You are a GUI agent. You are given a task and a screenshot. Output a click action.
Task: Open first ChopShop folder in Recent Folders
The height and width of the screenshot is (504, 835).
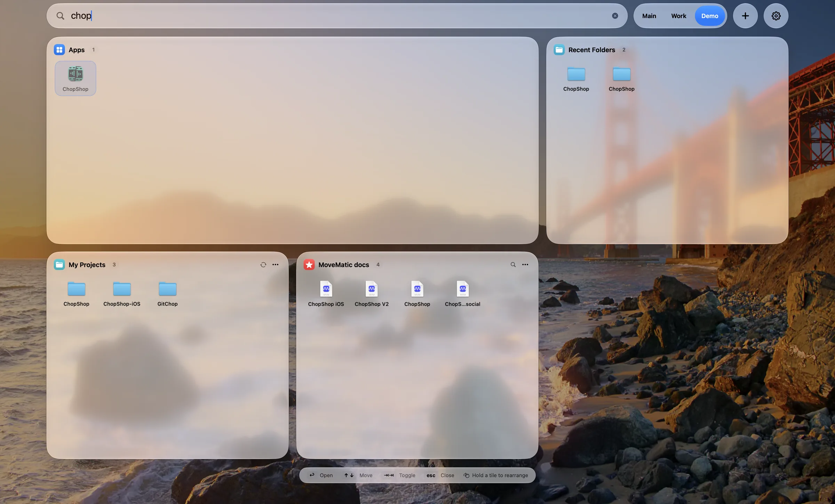576,79
